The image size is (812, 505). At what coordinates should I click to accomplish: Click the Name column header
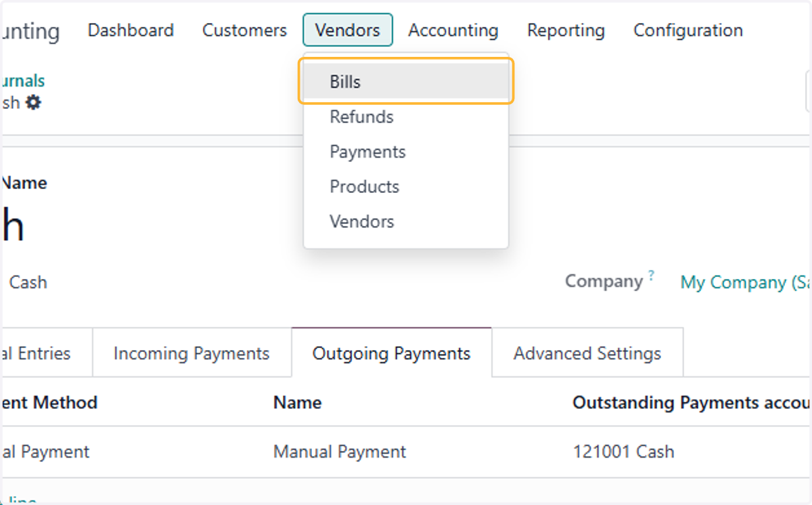click(298, 403)
